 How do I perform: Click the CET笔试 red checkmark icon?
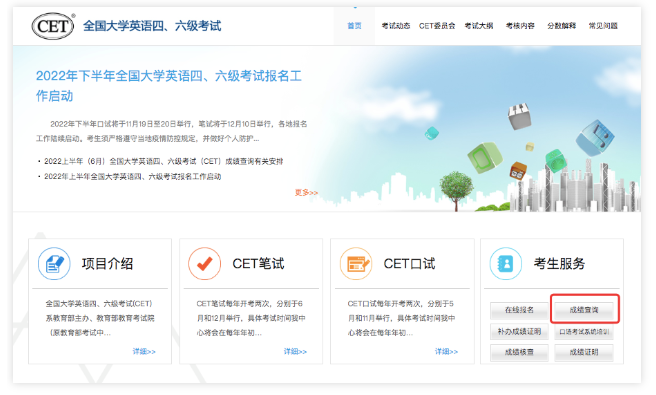(205, 264)
